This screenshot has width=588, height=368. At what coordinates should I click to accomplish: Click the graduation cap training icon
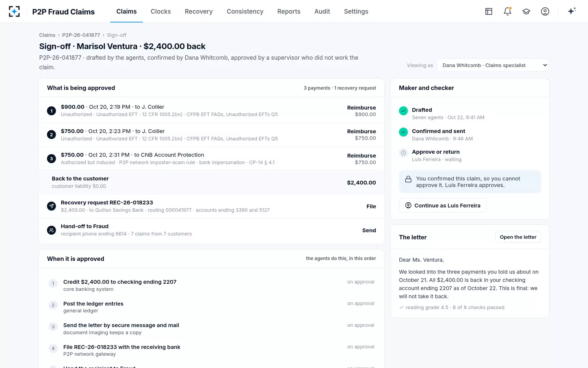coord(526,11)
